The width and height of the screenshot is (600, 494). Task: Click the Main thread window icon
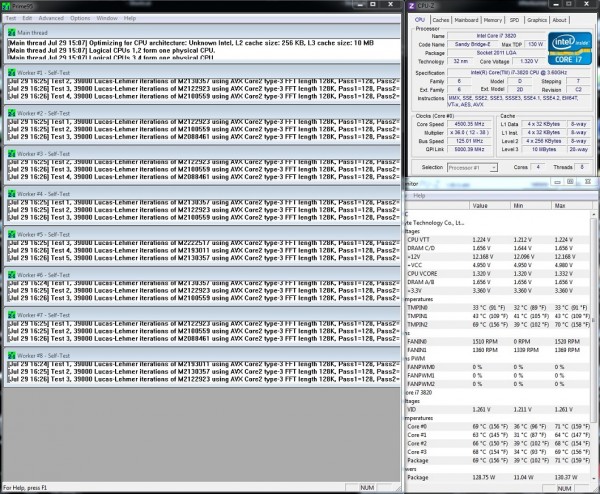[11, 33]
